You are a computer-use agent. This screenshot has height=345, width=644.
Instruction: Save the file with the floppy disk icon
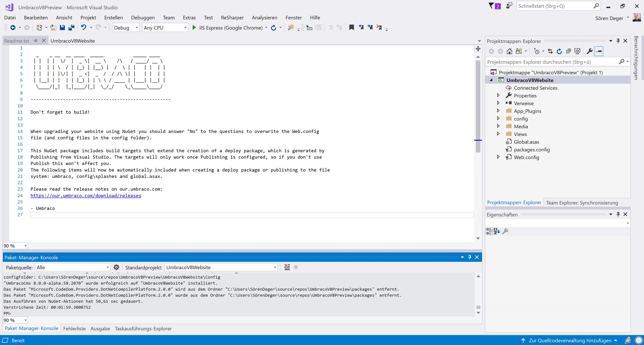62,28
